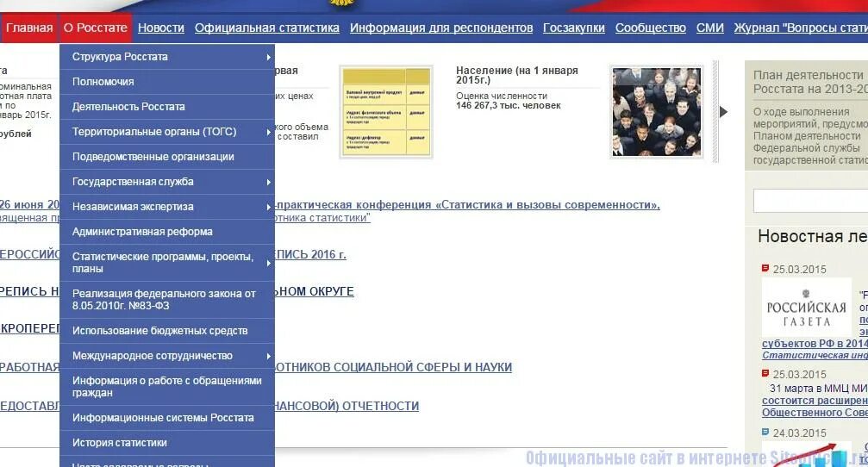Screen dimensions: 868x467
Task: Click the 146 267,3 тыс. человек value
Action: (x=509, y=106)
